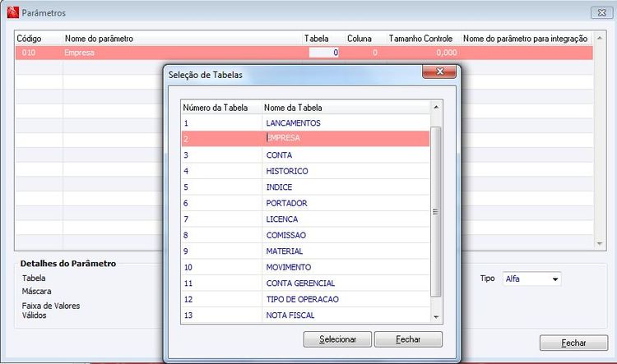
Task: Click table number 13 cell
Action: (221, 316)
